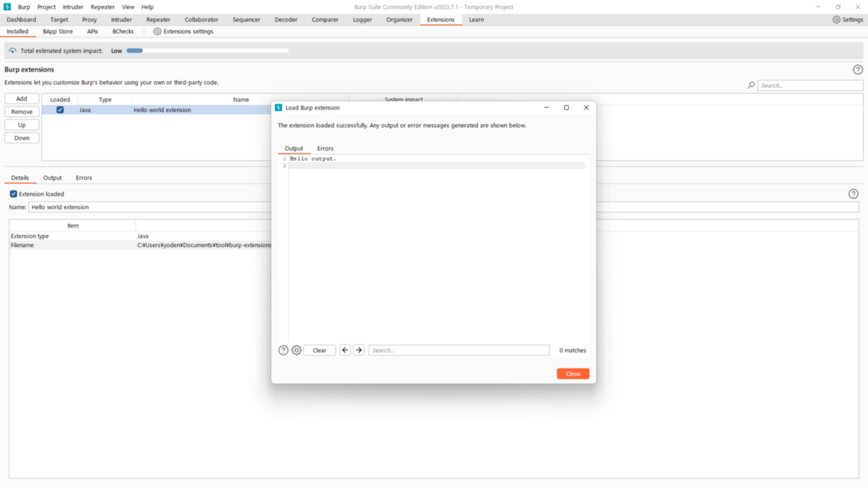Sort by the Name column header
Image resolution: width=868 pixels, height=488 pixels.
241,99
